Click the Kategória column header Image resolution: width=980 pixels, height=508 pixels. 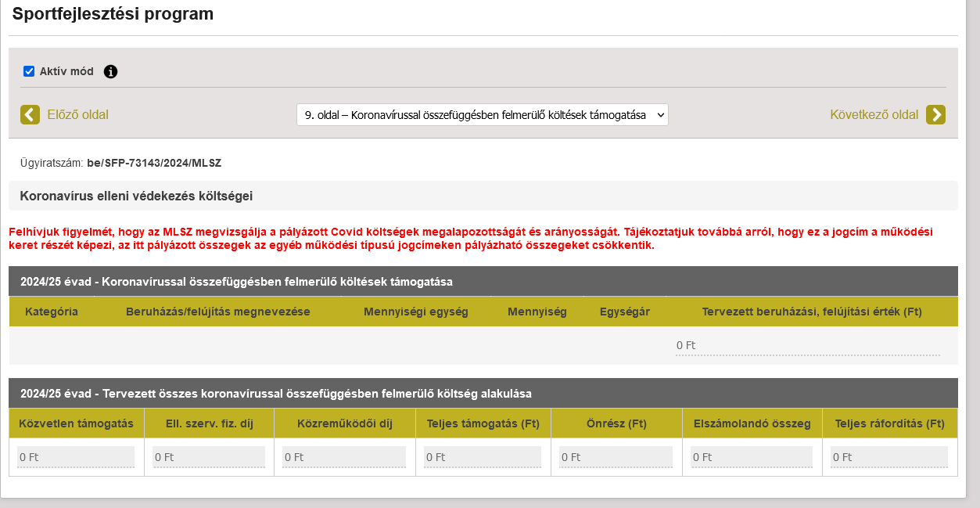[52, 312]
